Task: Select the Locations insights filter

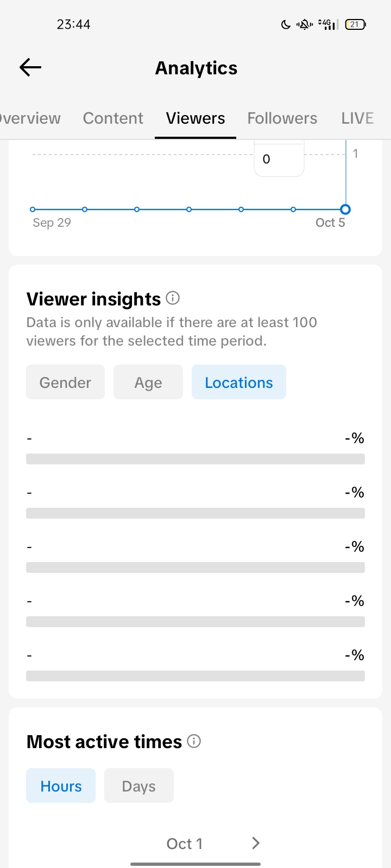Action: pyautogui.click(x=238, y=382)
